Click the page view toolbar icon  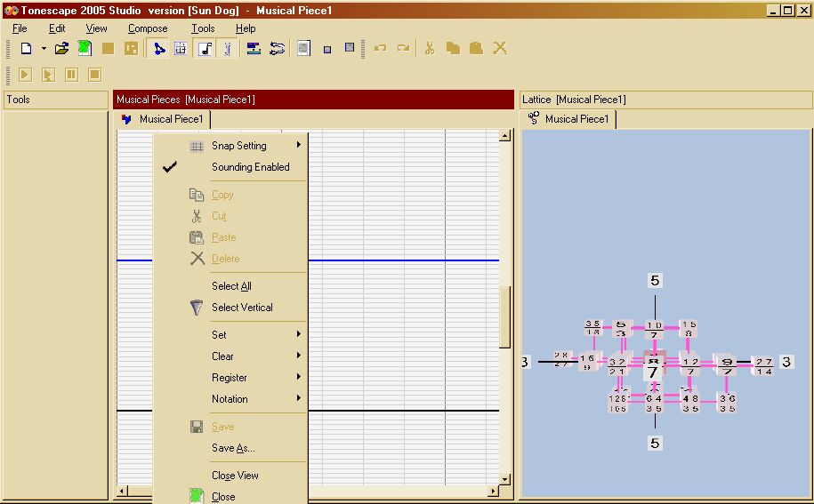tap(303, 49)
